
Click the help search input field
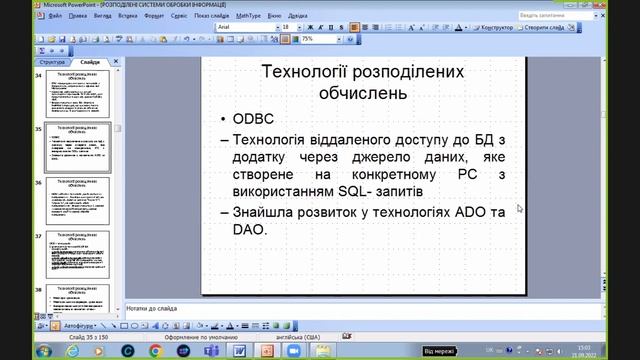(555, 16)
